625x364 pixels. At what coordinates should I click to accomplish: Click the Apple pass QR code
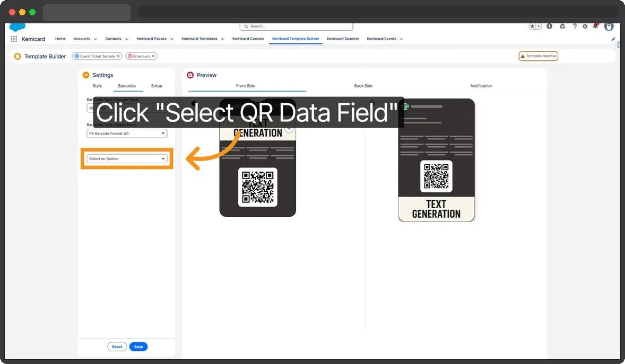point(257,187)
